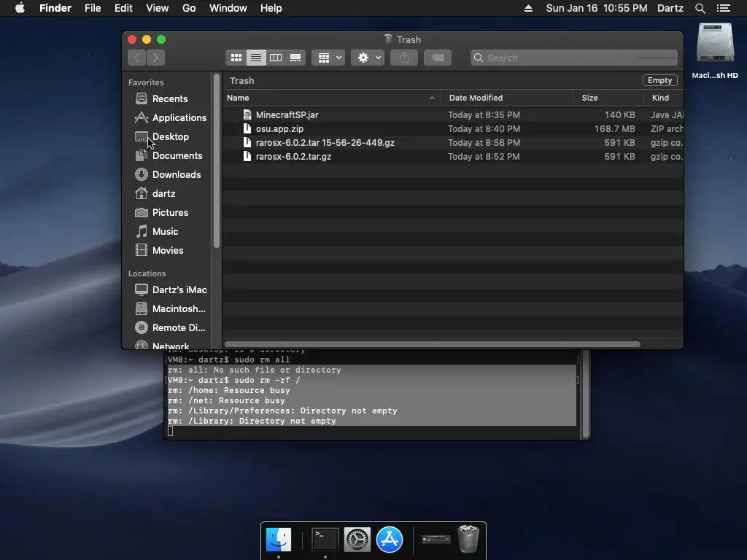The image size is (747, 560).
Task: Open the Edit menu
Action: (123, 8)
